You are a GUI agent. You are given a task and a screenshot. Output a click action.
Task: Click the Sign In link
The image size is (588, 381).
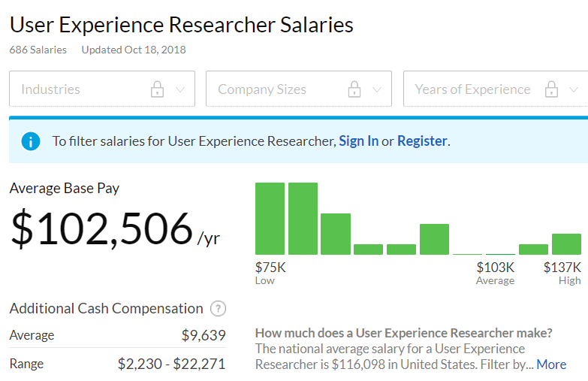(x=358, y=141)
